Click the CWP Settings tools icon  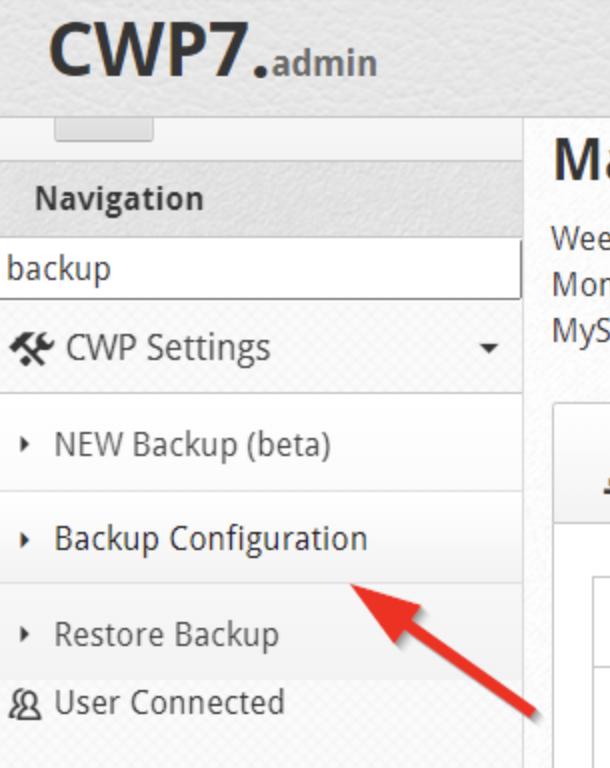(31, 349)
